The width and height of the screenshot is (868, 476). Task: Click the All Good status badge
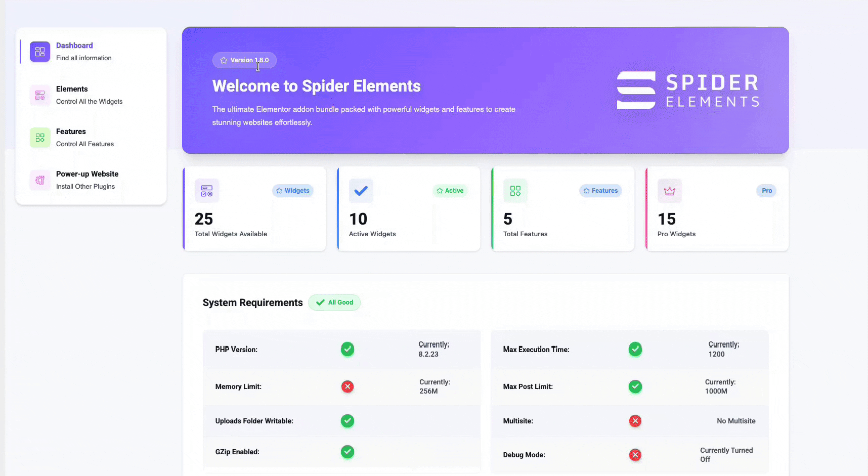click(x=334, y=302)
